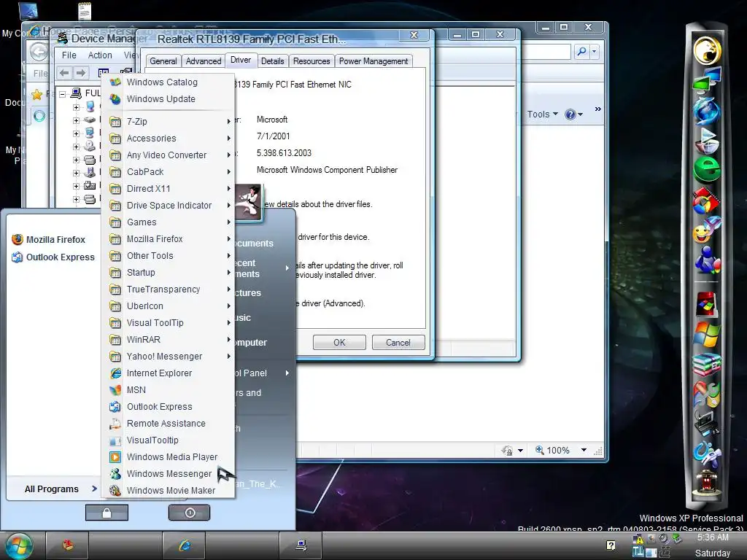Viewport: 747px width, 560px height.
Task: Expand the 7-Zip program folder
Action: pyautogui.click(x=169, y=122)
